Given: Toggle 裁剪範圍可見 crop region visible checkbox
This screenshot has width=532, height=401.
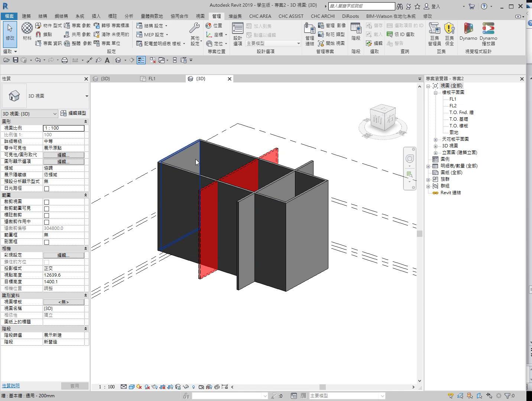Looking at the screenshot, I should [46, 209].
